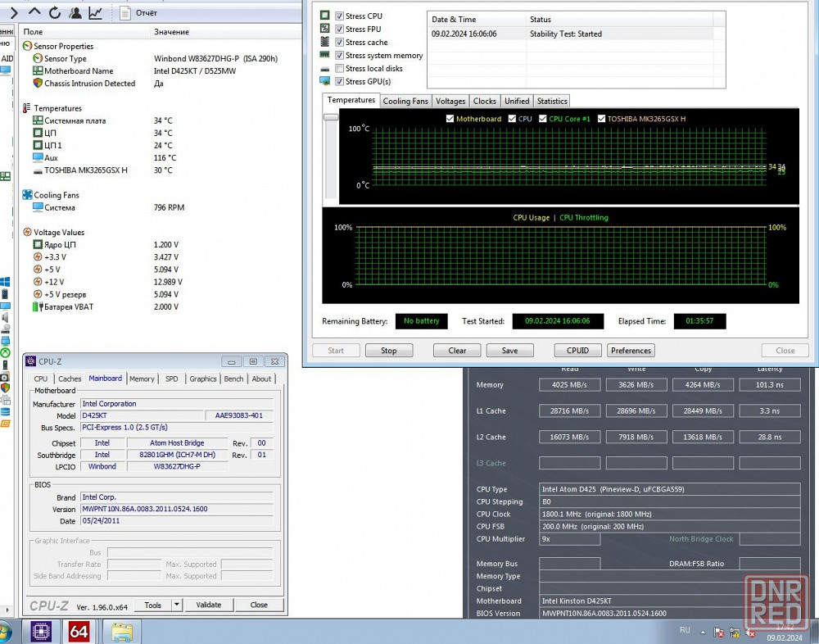Screen dimensions: 819x644
Task: Open the Tools dropdown arrow in CPU-Z
Action: [x=176, y=605]
